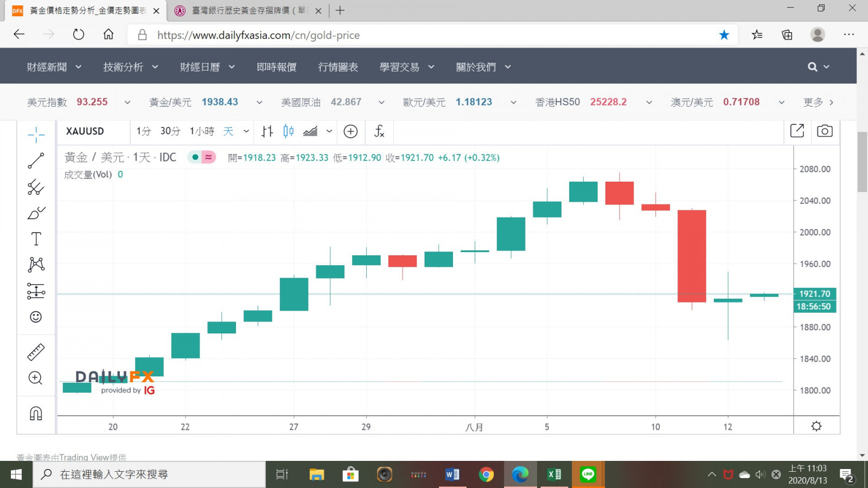This screenshot has width=868, height=488.
Task: Switch to the 黃金價格走勢分析 browser tab
Action: coord(86,11)
